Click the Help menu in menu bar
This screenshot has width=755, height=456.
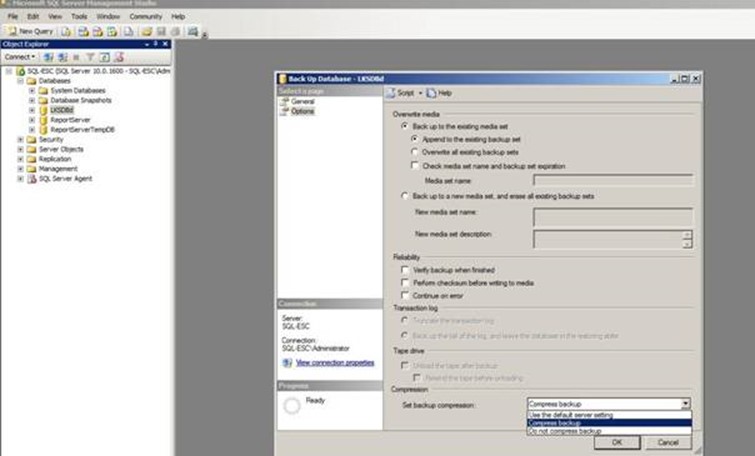pyautogui.click(x=178, y=16)
